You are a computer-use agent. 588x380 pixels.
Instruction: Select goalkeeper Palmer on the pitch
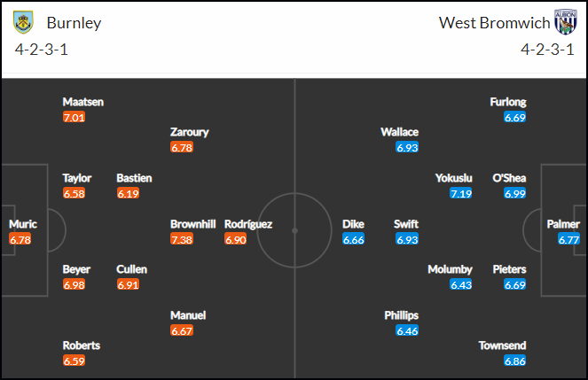coord(563,224)
